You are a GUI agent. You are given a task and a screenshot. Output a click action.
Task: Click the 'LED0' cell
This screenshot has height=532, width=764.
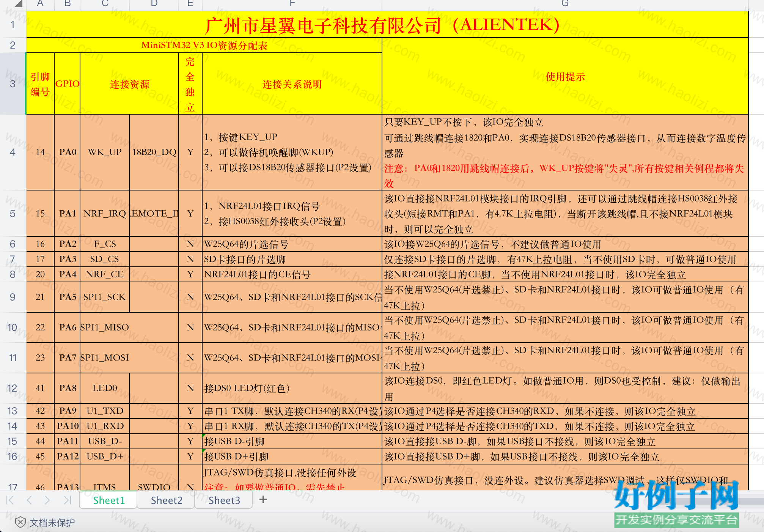pos(105,388)
